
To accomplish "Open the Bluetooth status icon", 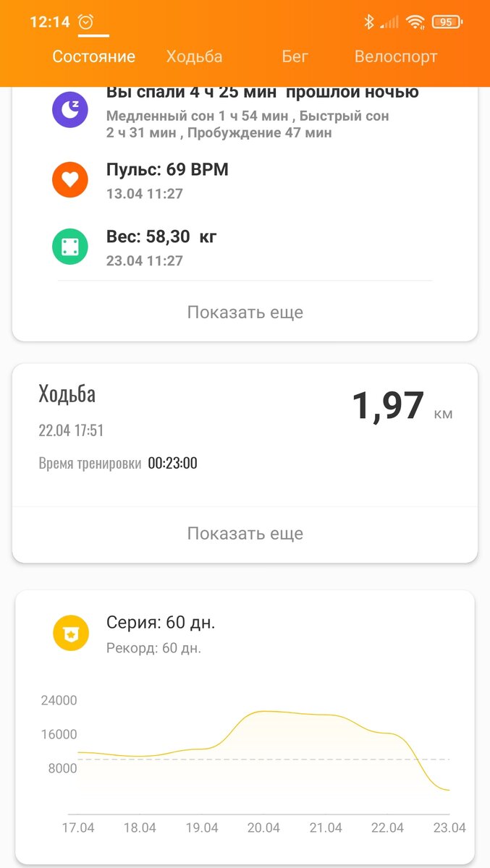I will (370, 21).
